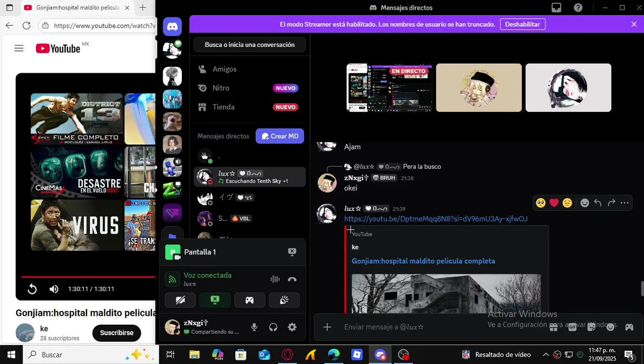
Task: Disconnect from voice call phone icon
Action: click(x=292, y=279)
